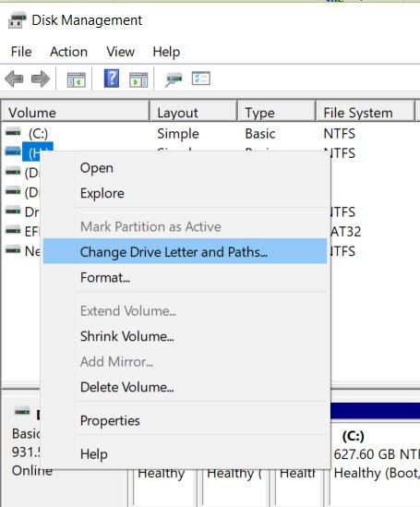Sort by the Volume column header
The height and width of the screenshot is (507, 420).
pos(76,113)
